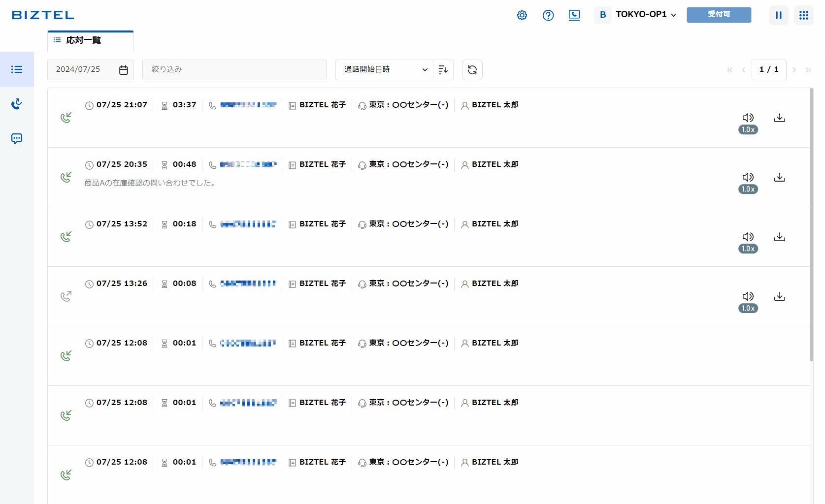The image size is (825, 504).
Task: Select list view in left sidebar
Action: pos(17,69)
